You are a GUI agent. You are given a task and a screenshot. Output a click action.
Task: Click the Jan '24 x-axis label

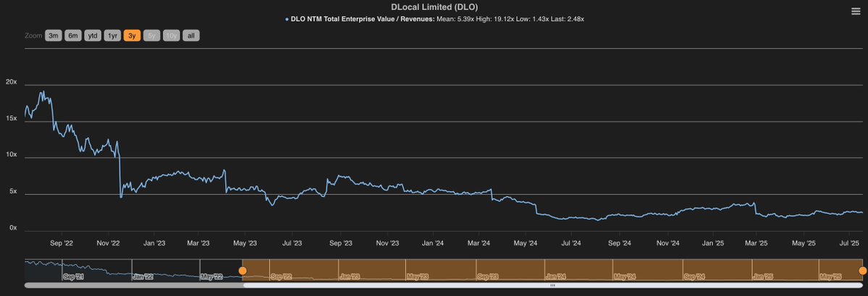click(432, 243)
